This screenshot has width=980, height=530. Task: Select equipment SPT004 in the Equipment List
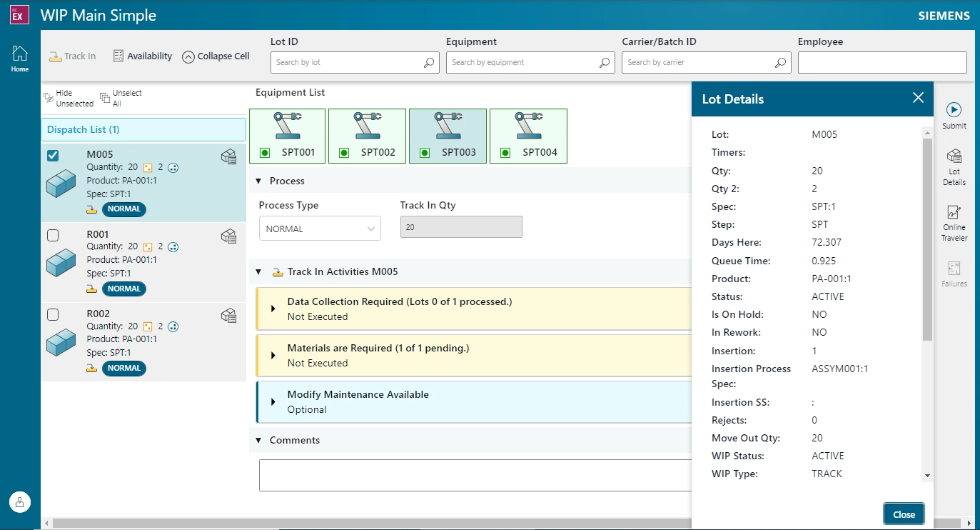tap(528, 136)
